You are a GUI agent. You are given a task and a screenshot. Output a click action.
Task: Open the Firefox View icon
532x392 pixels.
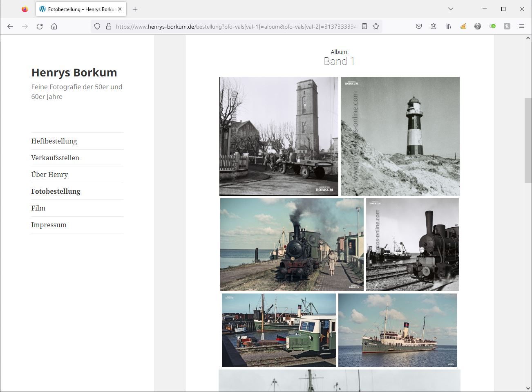click(25, 9)
